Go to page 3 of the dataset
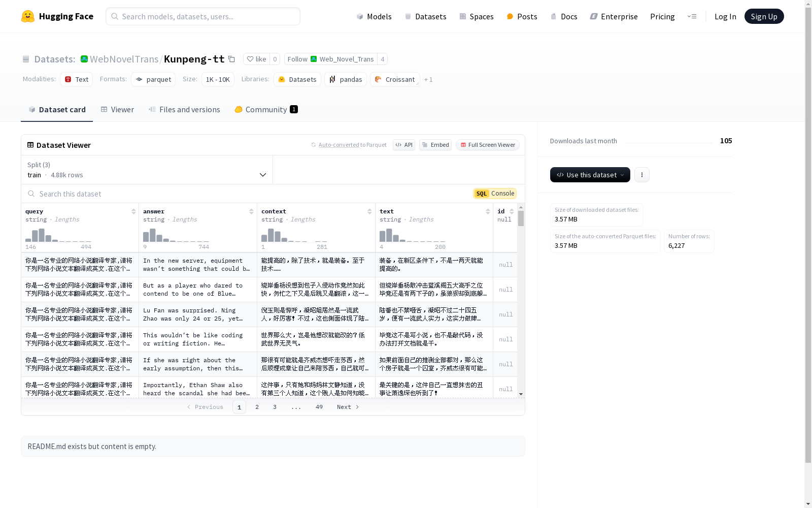Screen dimensions: 812x508 275,407
